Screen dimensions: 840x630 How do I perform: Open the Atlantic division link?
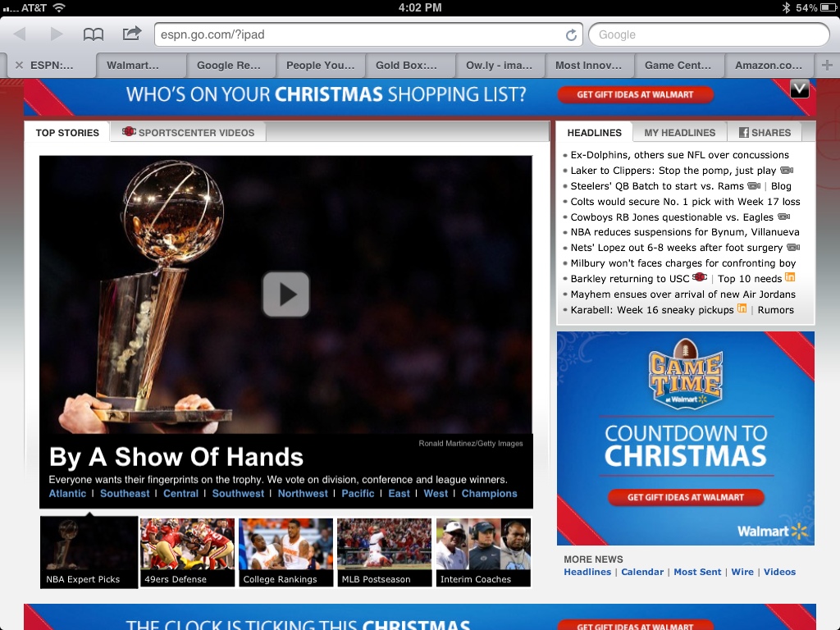tap(67, 493)
